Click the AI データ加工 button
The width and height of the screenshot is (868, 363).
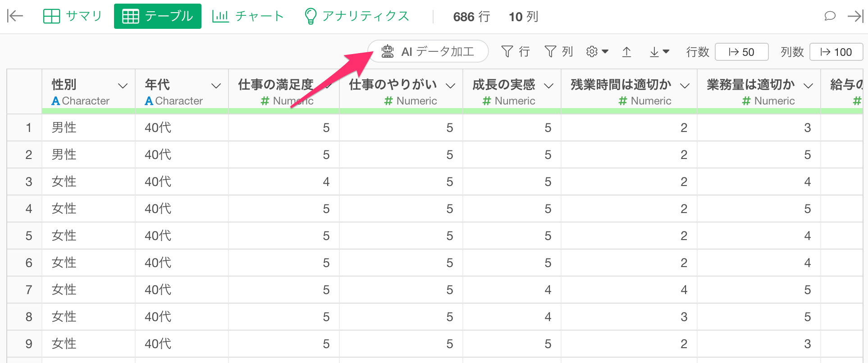[428, 51]
